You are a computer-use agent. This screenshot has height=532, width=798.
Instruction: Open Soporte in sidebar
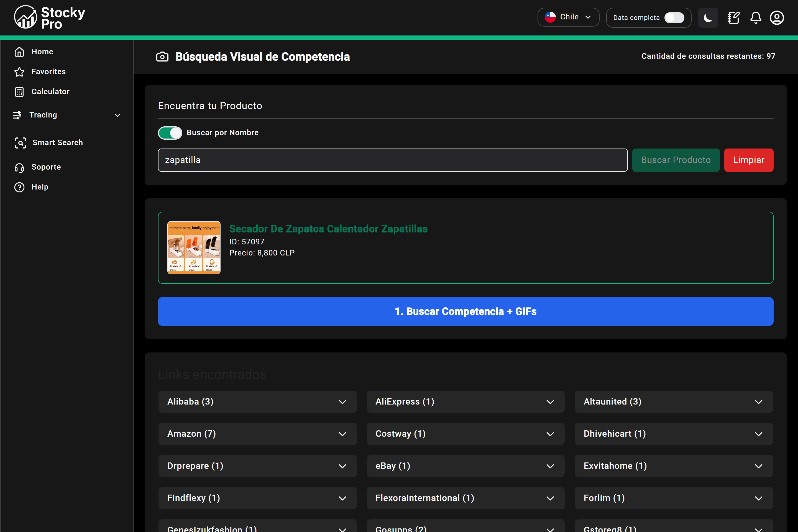point(46,167)
